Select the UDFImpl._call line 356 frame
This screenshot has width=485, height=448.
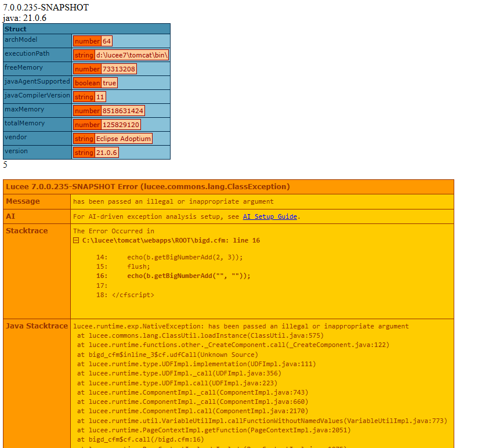click(x=179, y=374)
